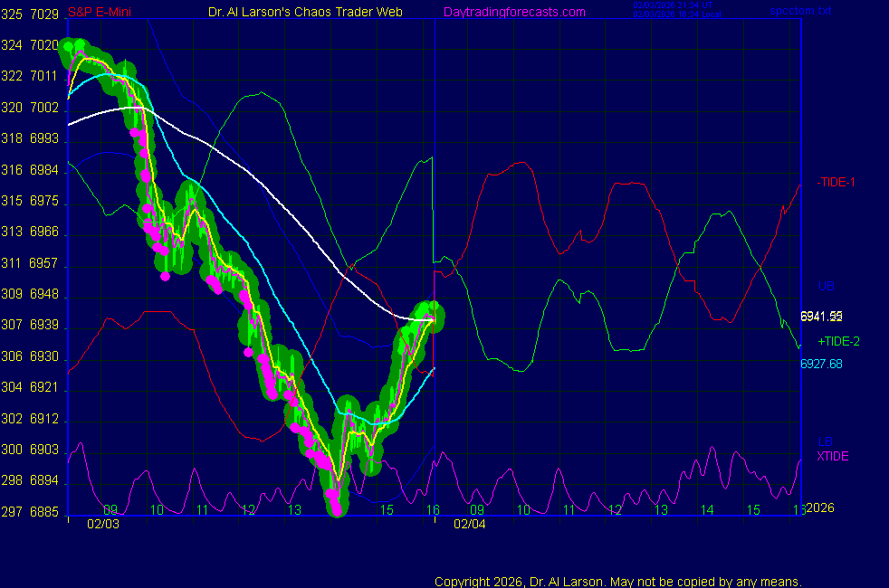Click the 02/04 date label on time axis
Viewport: 889px width, 588px height.
coord(470,524)
